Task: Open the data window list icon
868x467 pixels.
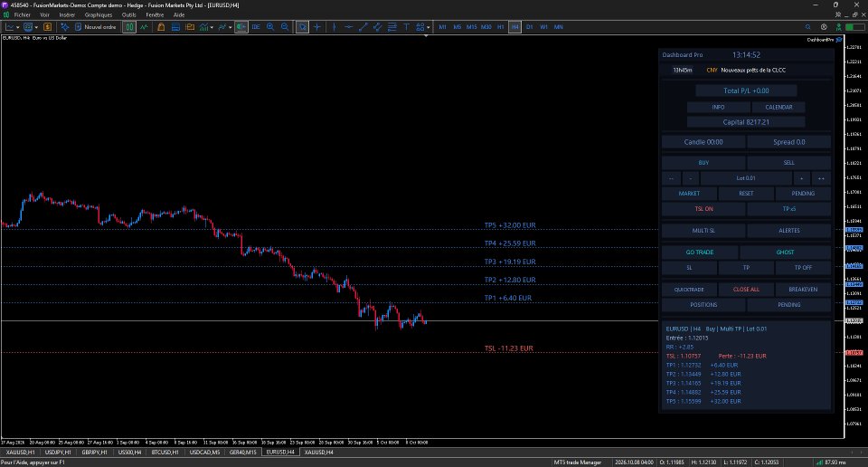Action: pos(175,26)
